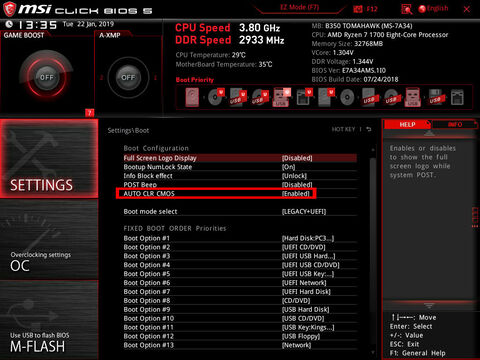Screen dimensions: 480x360
Task: Open Boot Option #1 Hard Disk dropdown
Action: (x=308, y=238)
